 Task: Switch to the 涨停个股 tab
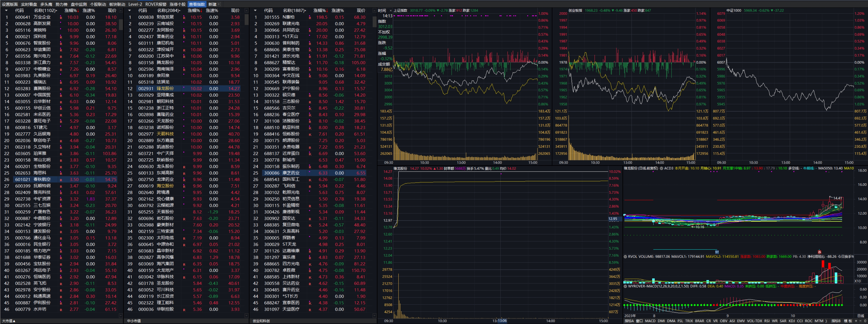(x=178, y=4)
